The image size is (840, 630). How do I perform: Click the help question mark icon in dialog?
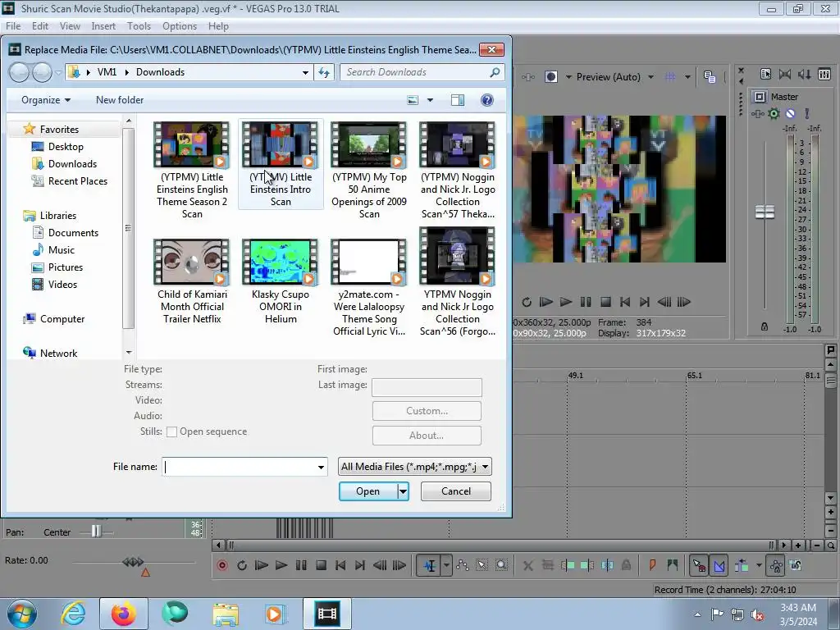click(x=487, y=100)
